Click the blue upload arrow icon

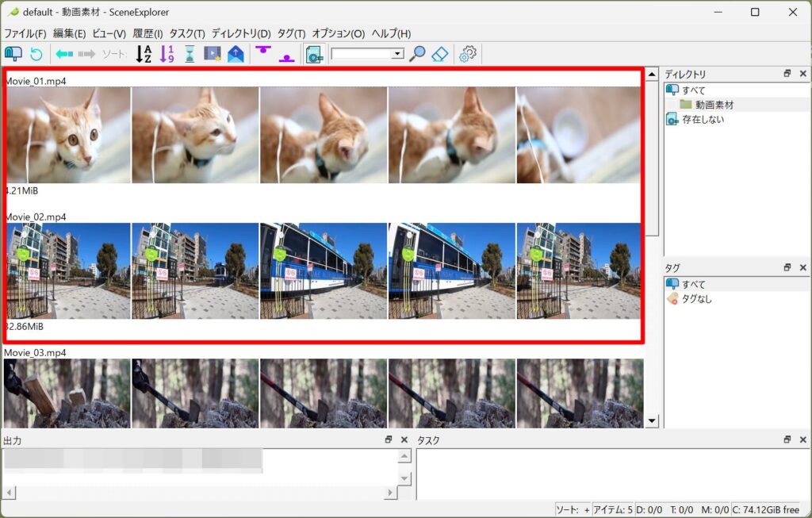point(235,54)
